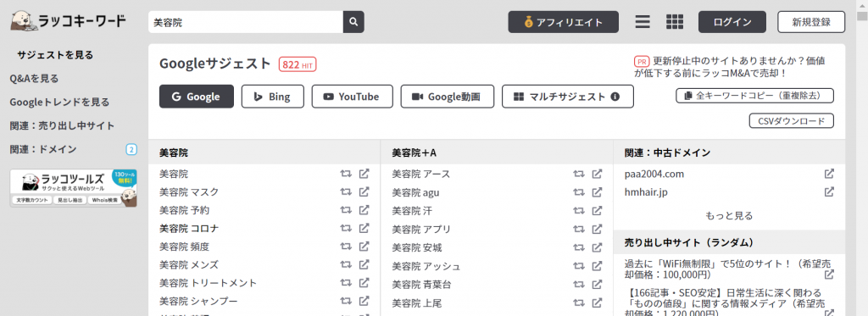Open external link for 美容院 安城
Screen dimensions: 868x316
(x=597, y=247)
